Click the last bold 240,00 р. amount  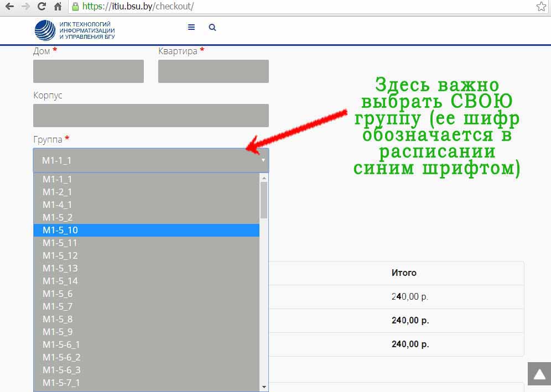click(x=410, y=344)
